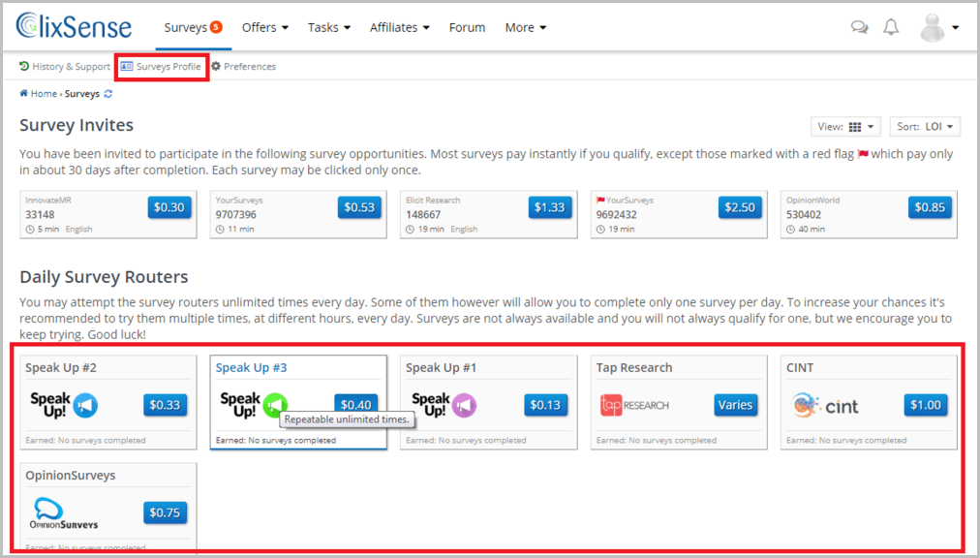This screenshot has height=558, width=980.
Task: Start the $0.85 OpinionWorld survey
Action: click(x=930, y=207)
